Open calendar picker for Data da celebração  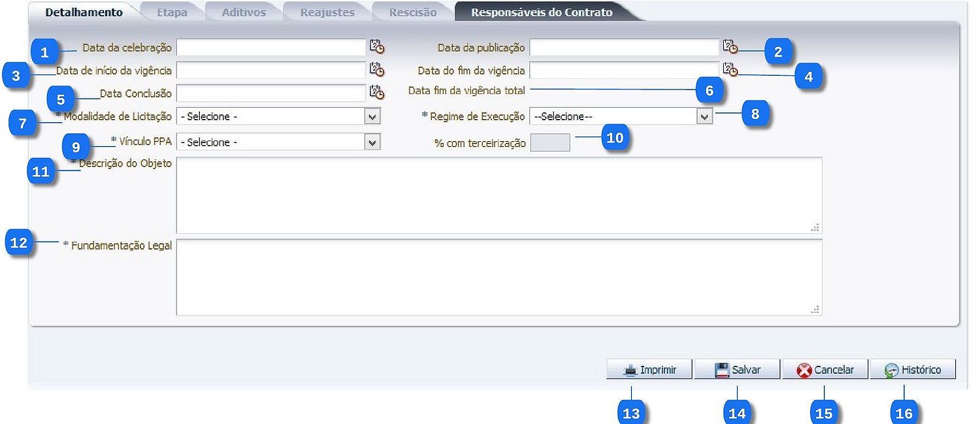pos(376,47)
